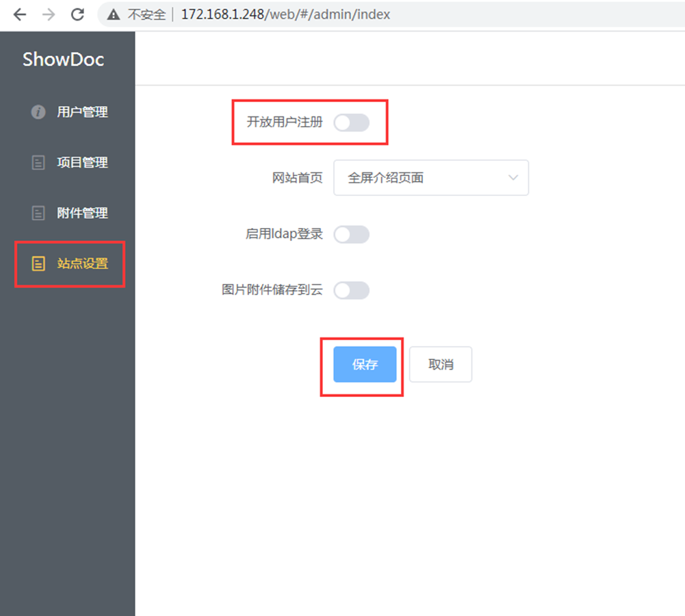The width and height of the screenshot is (685, 616).
Task: Click the not-secure warning triangle icon
Action: (114, 15)
